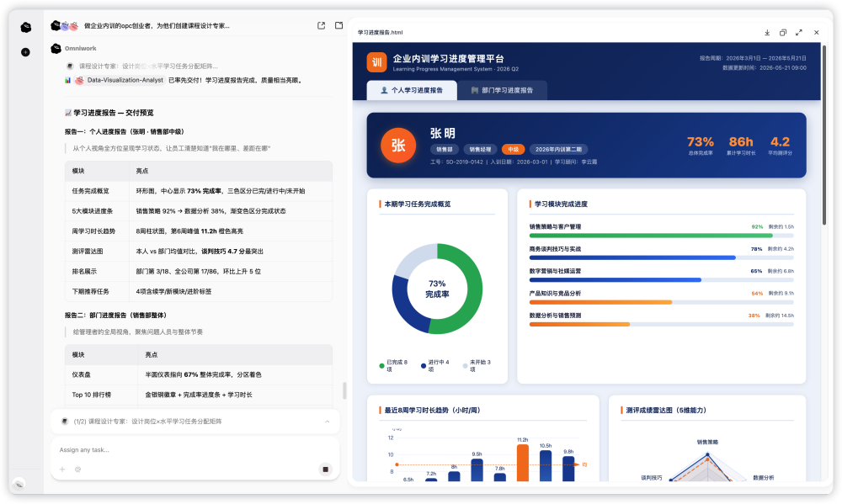Click the bar chart emoji before Data-Visualization-Analyst
842x504 pixels.
pos(67,81)
